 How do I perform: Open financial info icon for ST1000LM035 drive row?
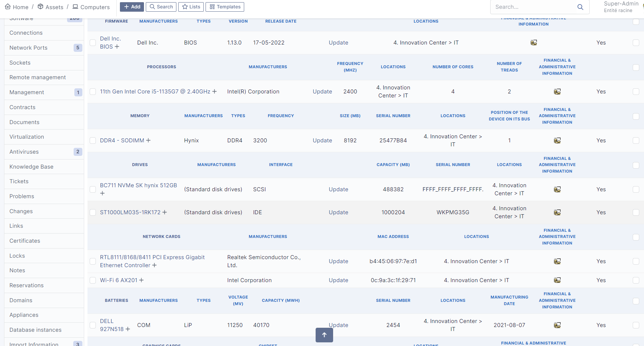557,212
